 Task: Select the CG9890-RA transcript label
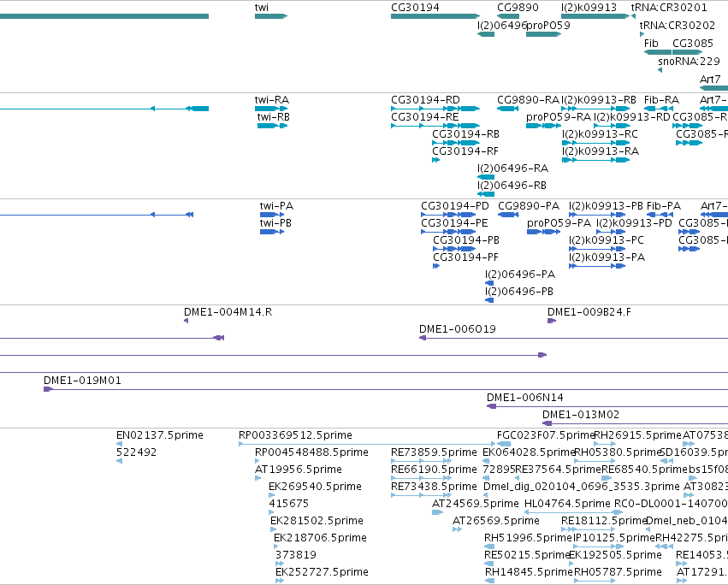(x=528, y=100)
